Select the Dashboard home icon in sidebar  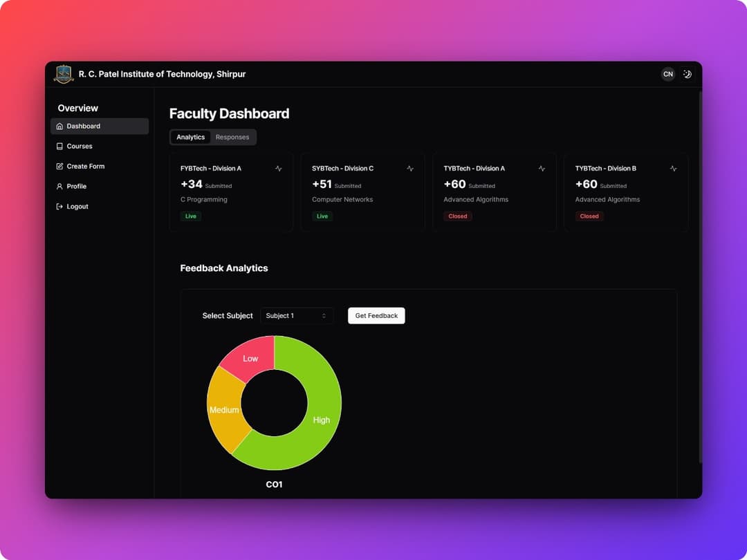(x=60, y=126)
